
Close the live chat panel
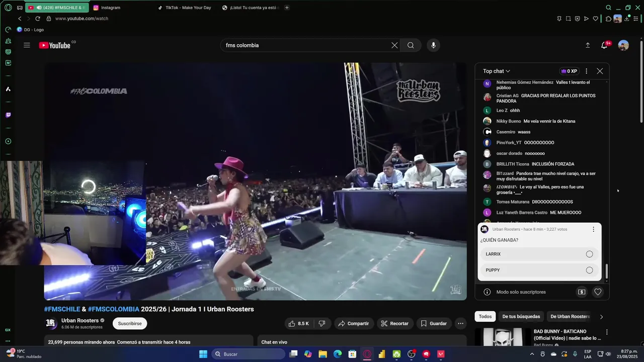(x=600, y=71)
